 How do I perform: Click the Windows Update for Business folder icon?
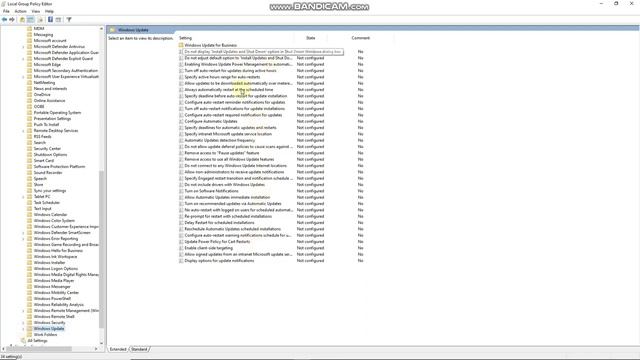point(181,45)
